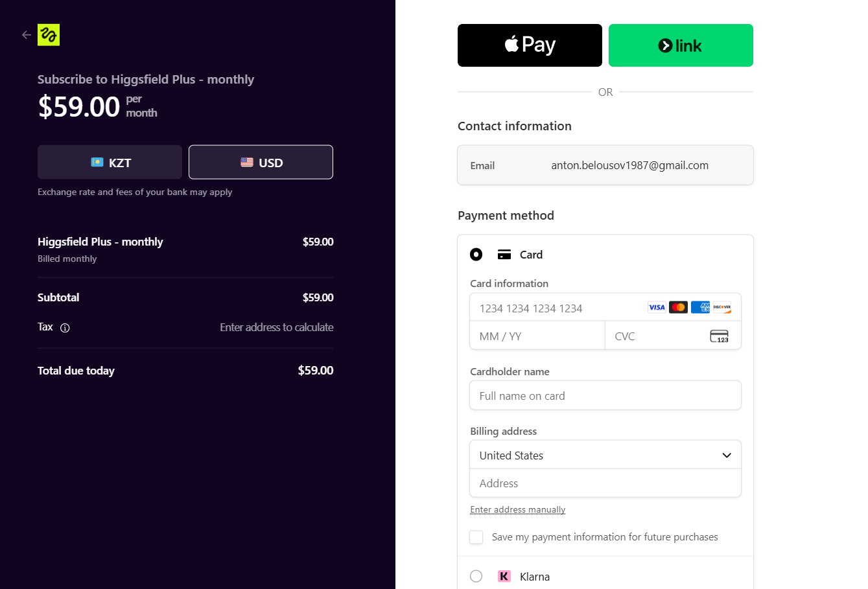Click the Discover card brand icon
868x589 pixels.
[721, 307]
